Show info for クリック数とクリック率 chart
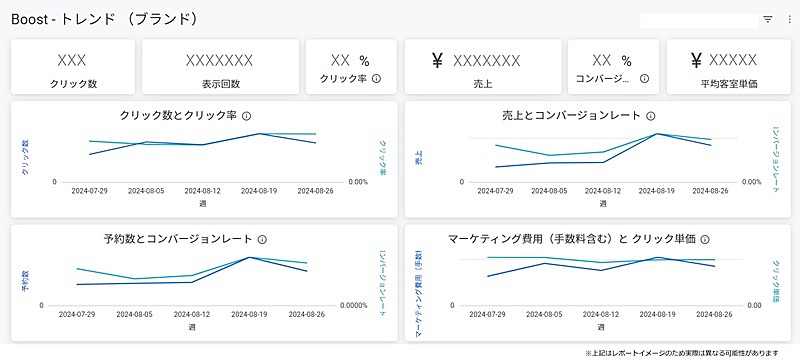800x362 pixels. click(x=246, y=116)
